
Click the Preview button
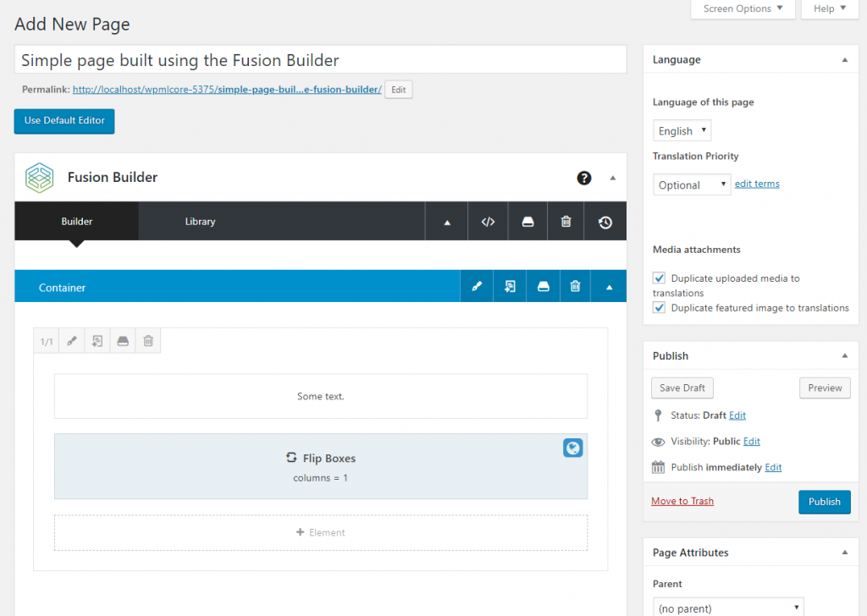point(825,388)
